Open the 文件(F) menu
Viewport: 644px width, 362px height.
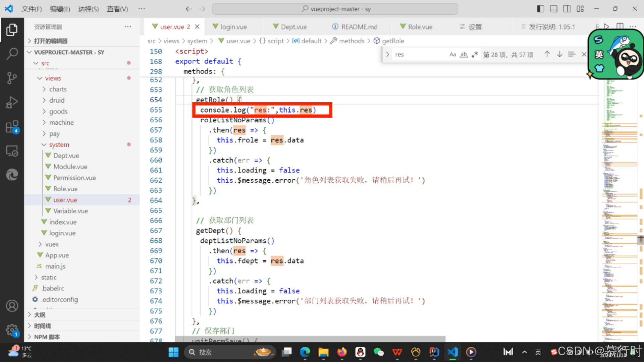[32, 9]
